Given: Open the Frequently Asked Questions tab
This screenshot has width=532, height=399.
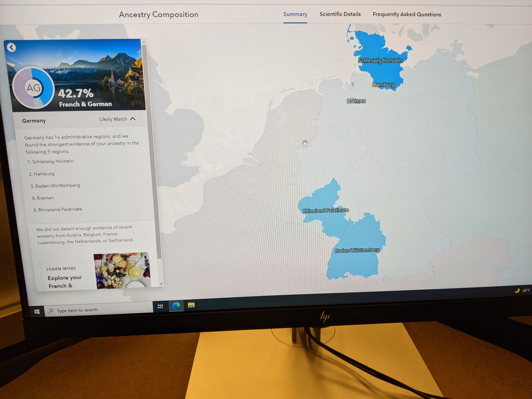Looking at the screenshot, I should click(407, 14).
